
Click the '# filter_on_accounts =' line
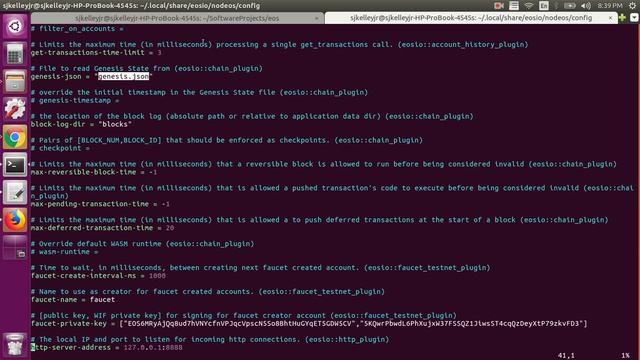(77, 29)
